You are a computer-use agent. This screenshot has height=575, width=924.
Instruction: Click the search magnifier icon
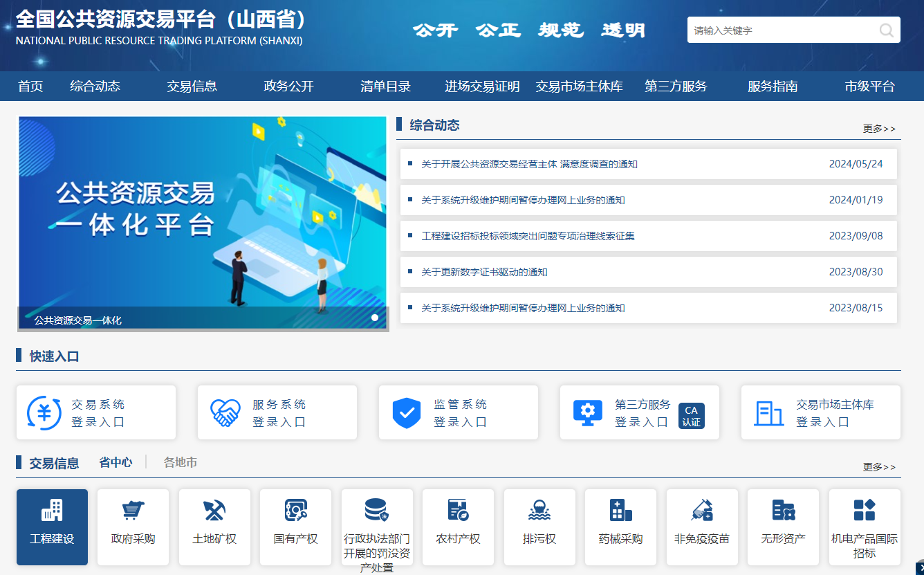click(x=886, y=30)
